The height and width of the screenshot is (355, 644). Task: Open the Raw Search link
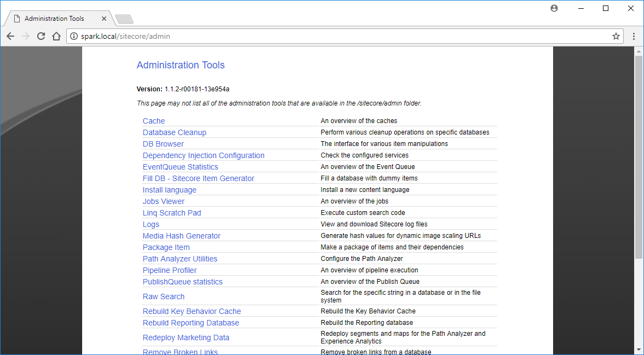[163, 296]
